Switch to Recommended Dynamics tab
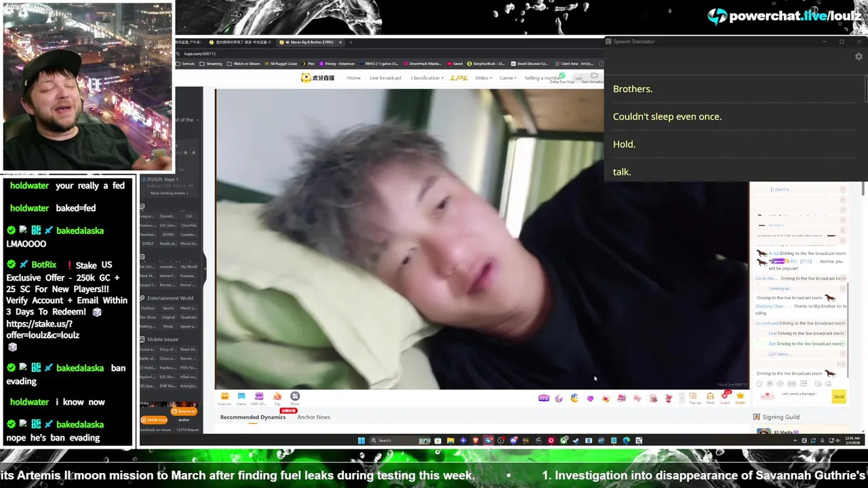Viewport: 868px width, 488px height. pyautogui.click(x=253, y=417)
